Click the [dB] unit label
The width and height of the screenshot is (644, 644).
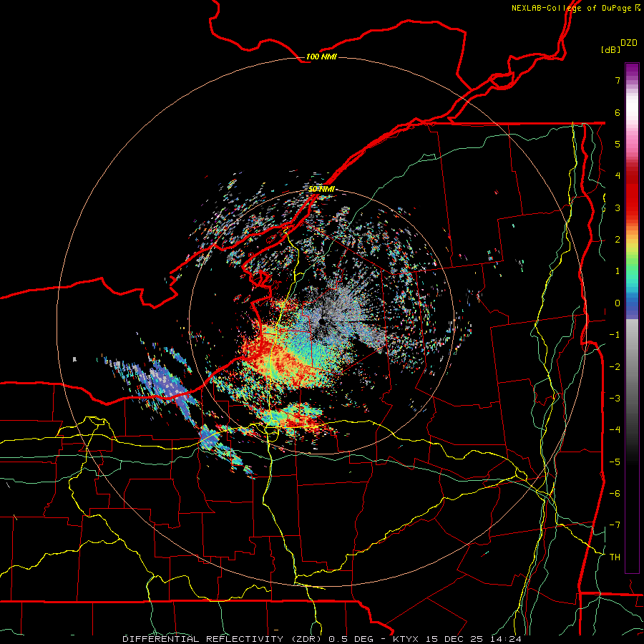(610, 49)
